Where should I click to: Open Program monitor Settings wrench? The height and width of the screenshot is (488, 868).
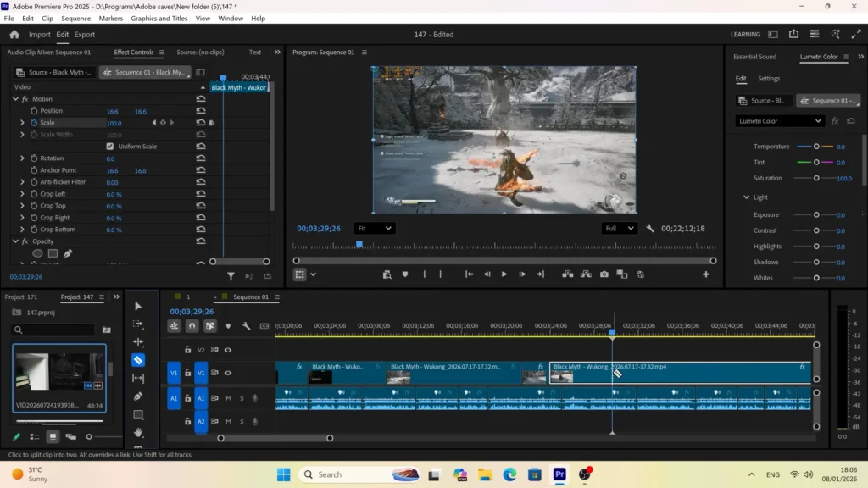click(x=650, y=229)
